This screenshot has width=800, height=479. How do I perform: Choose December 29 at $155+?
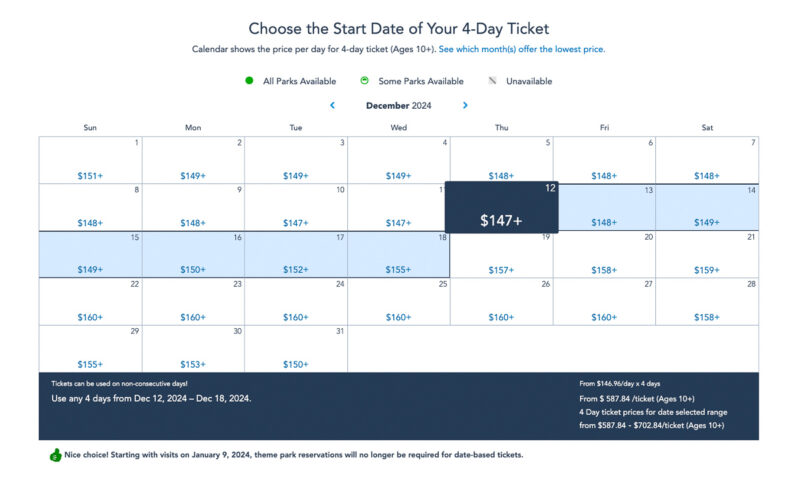[90, 349]
